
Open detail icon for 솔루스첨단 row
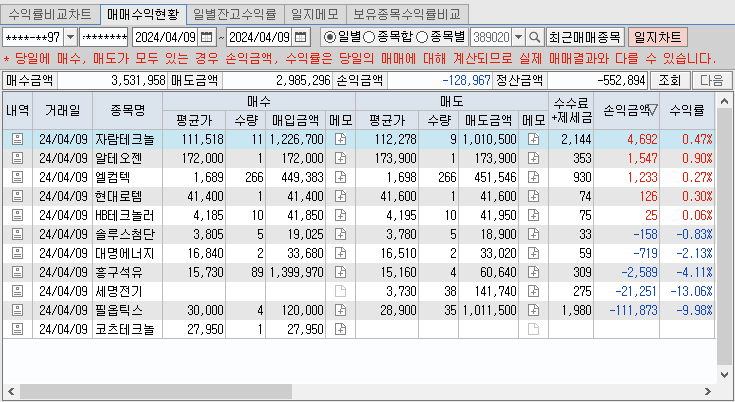[17, 234]
